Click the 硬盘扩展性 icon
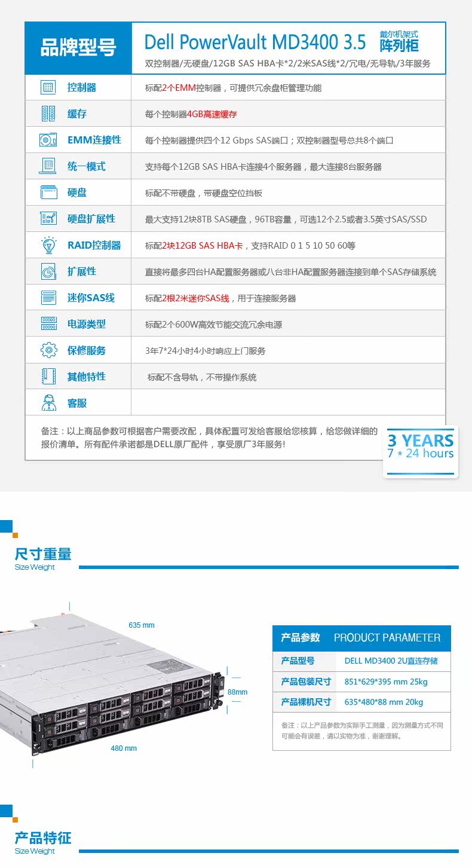 coord(48,219)
